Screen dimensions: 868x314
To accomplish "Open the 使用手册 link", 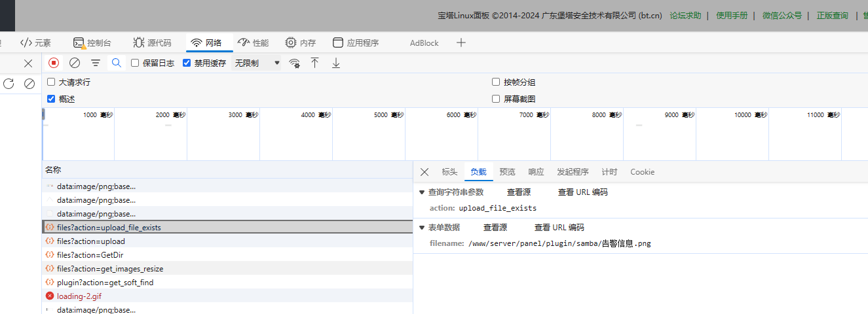I will pyautogui.click(x=732, y=16).
